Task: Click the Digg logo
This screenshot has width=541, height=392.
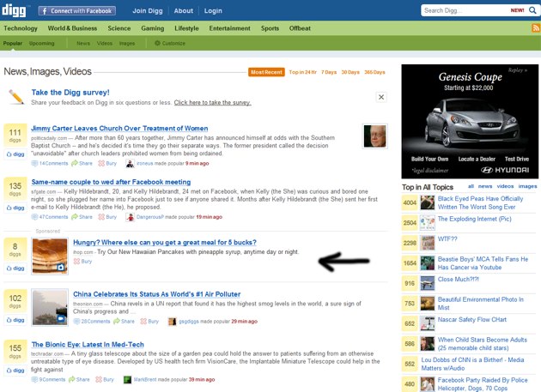Action: [14, 10]
